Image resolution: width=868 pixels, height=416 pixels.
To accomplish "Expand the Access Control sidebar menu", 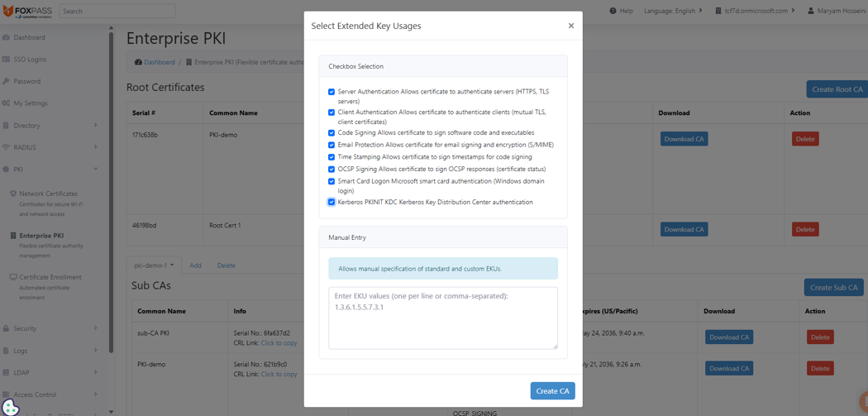I will pos(95,394).
